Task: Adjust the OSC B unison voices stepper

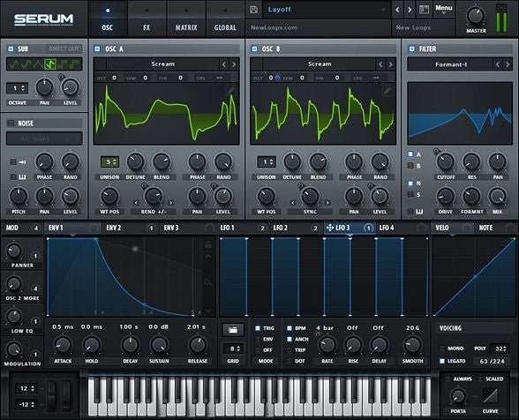Action: click(x=267, y=161)
